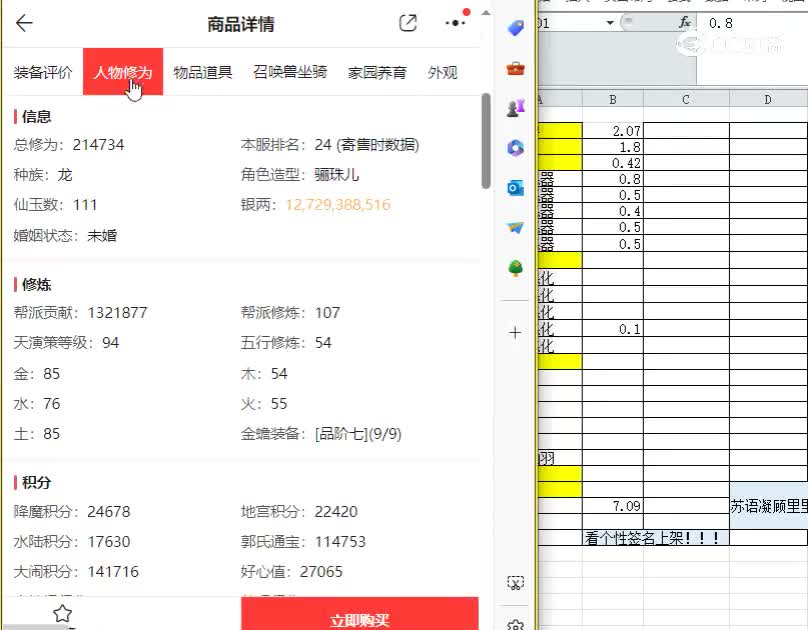This screenshot has width=808, height=630.
Task: Click the plus icon in the sidebar
Action: point(514,332)
